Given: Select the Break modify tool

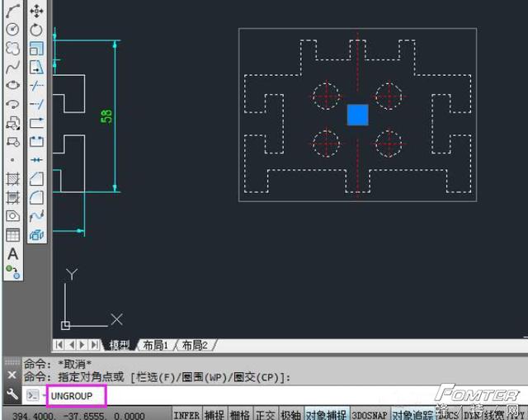Looking at the screenshot, I should (x=36, y=141).
